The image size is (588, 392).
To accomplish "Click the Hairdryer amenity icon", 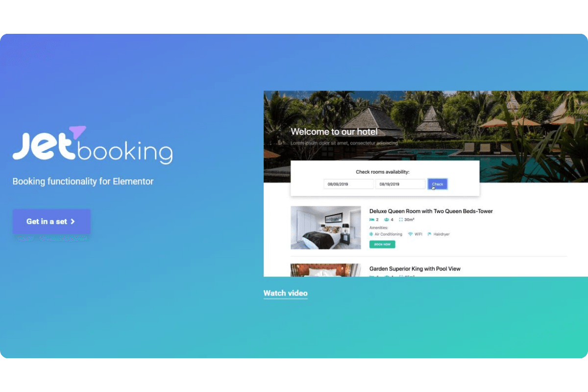I will pos(430,234).
